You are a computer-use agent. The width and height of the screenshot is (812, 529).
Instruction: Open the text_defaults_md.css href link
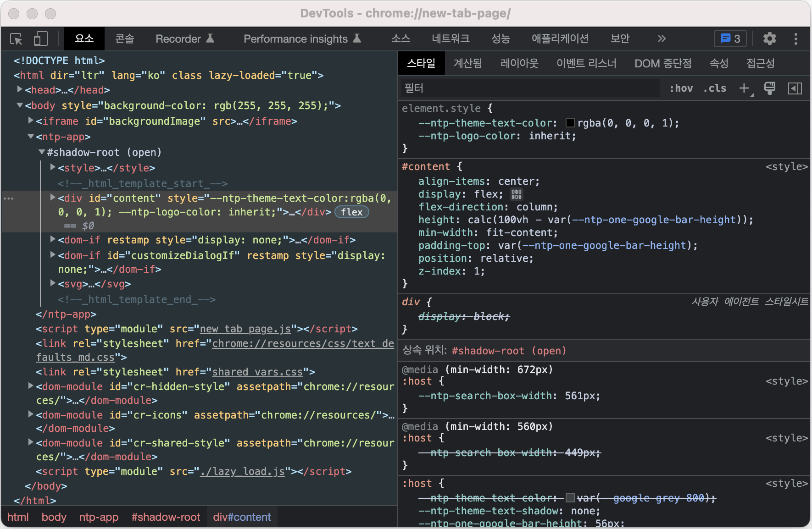(x=303, y=343)
